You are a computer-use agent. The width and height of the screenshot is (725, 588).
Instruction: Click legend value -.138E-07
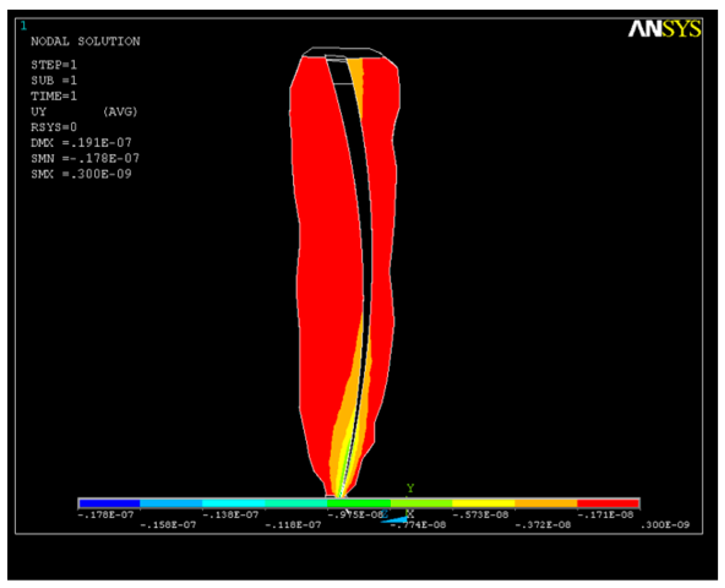point(231,514)
